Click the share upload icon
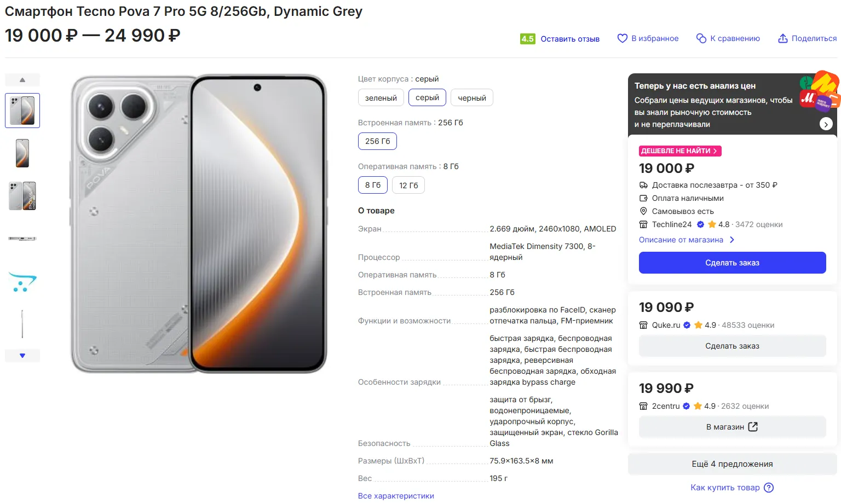The width and height of the screenshot is (841, 504). click(783, 38)
